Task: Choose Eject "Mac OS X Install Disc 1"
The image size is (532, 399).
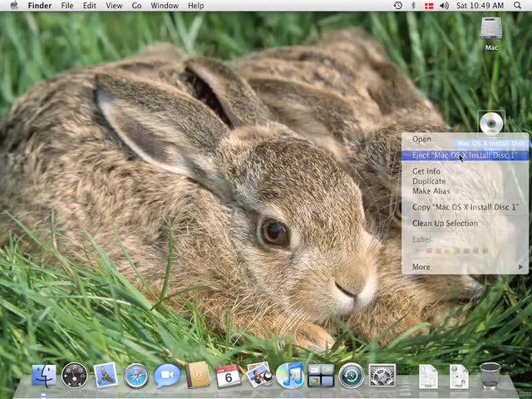Action: coord(464,155)
